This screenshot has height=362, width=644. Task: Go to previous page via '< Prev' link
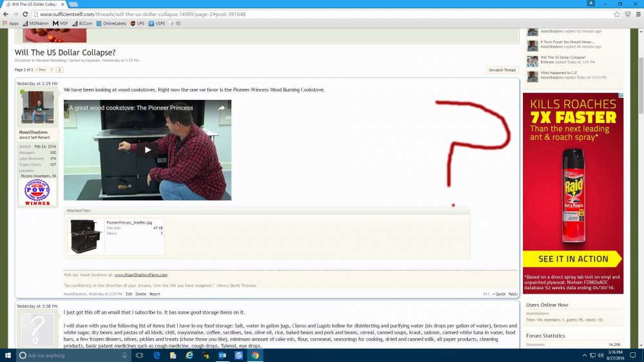[41, 70]
